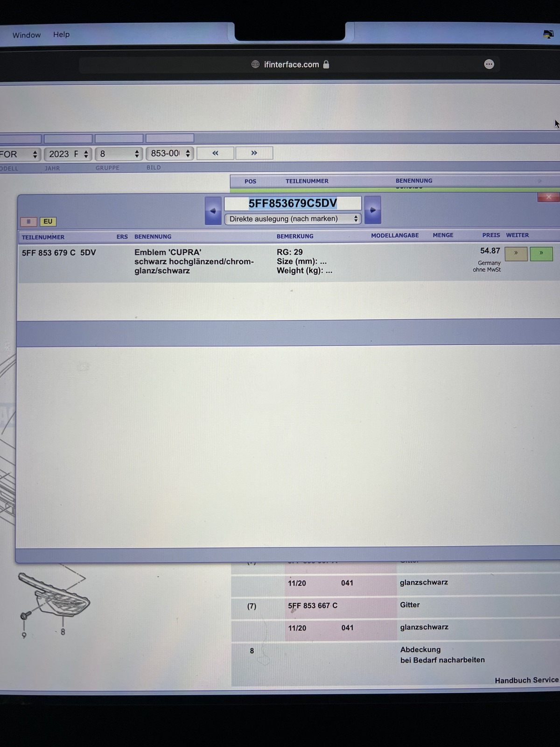Click the part number search field
560x747 pixels.
click(293, 204)
